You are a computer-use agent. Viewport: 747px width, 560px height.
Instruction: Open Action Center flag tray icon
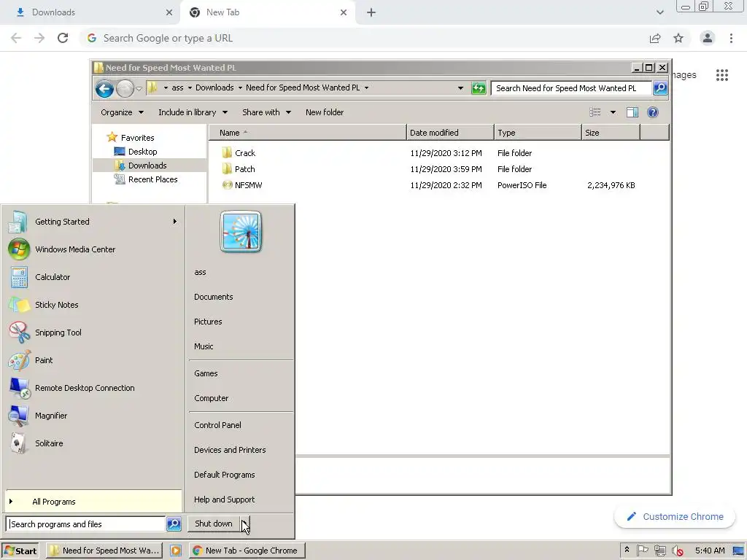[642, 551]
